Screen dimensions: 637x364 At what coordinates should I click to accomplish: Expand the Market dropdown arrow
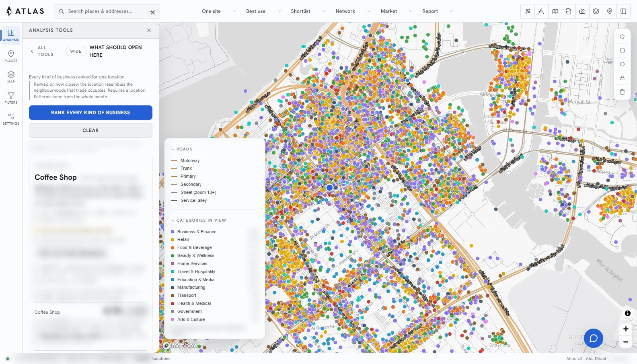click(411, 11)
